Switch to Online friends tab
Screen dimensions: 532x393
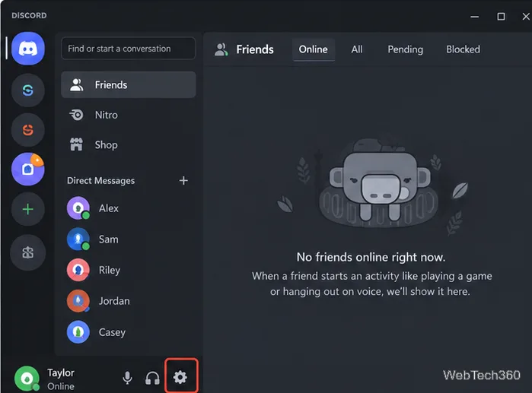click(x=314, y=49)
